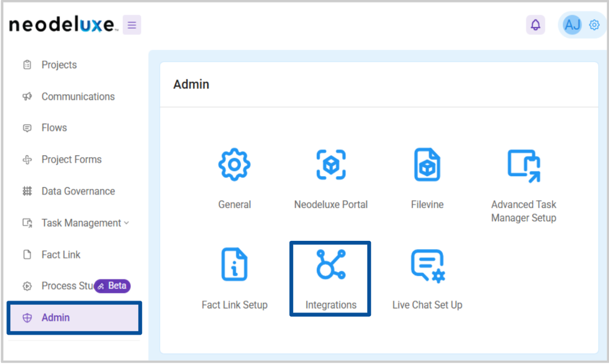
Task: Click the Data Governance grid icon
Action: coord(27,191)
